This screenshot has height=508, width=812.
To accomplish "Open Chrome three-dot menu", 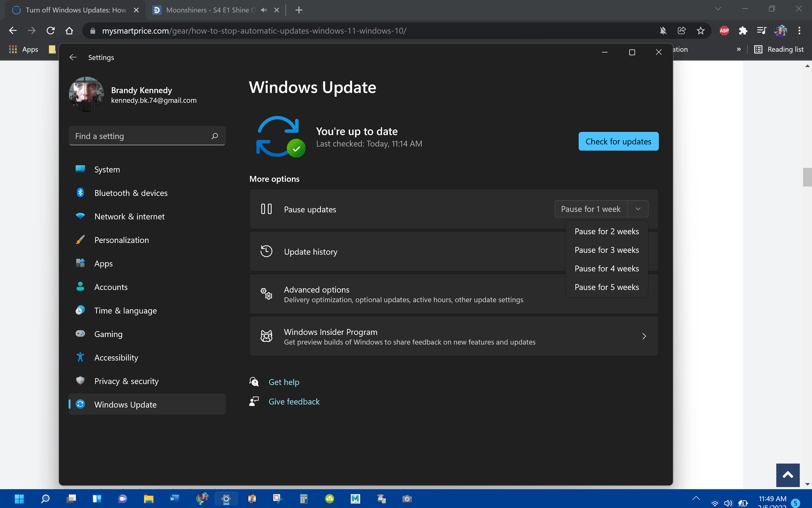I will coord(799,31).
